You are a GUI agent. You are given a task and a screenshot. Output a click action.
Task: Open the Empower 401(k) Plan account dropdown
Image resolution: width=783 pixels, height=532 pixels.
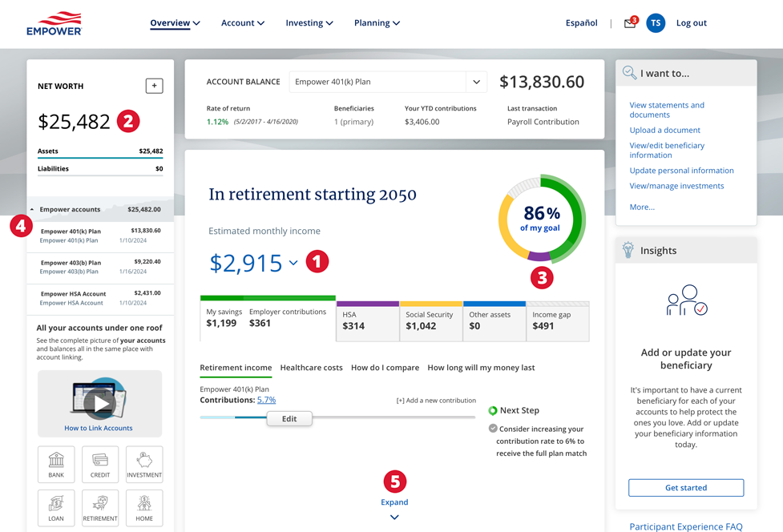tap(476, 82)
